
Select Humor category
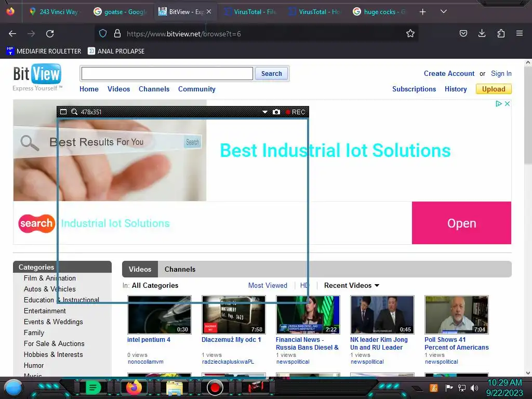34,365
